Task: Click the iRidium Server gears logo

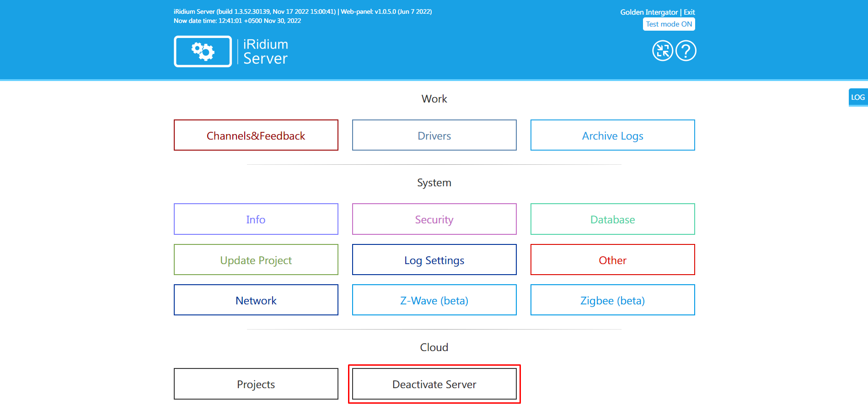Action: pos(203,51)
